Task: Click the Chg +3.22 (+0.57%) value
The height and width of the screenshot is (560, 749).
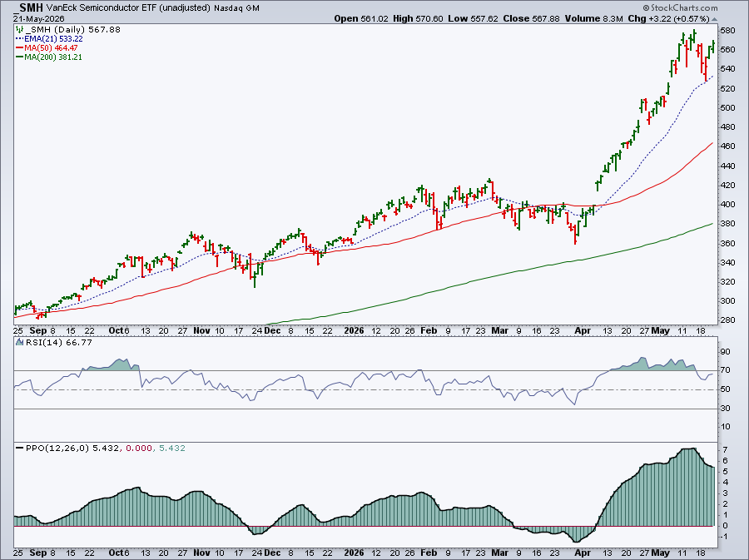Action: [x=669, y=18]
